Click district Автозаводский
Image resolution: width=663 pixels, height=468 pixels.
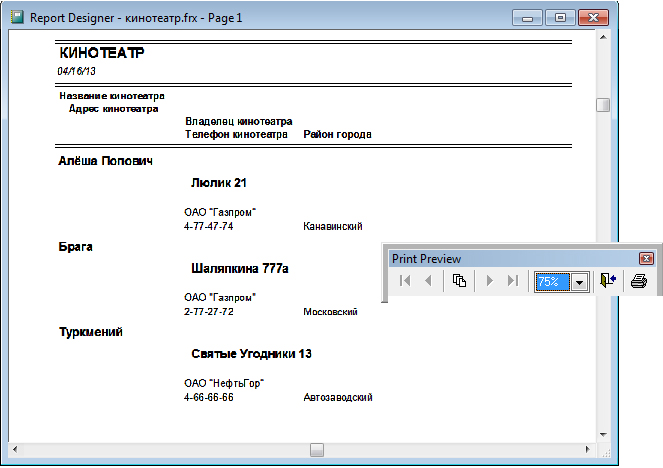(338, 397)
